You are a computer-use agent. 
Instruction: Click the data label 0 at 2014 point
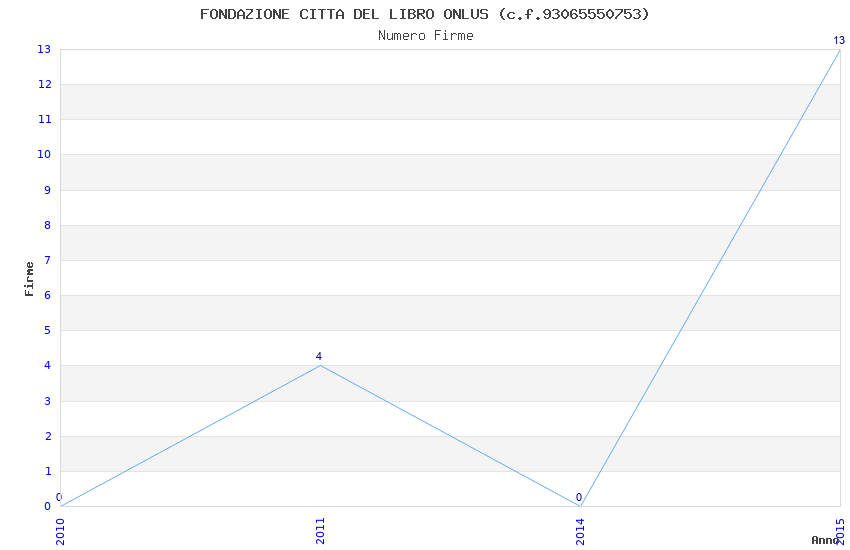[579, 497]
